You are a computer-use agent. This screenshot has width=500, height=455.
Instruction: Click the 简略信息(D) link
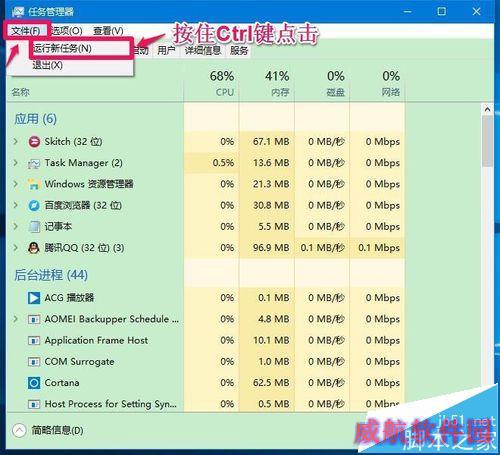[57, 430]
